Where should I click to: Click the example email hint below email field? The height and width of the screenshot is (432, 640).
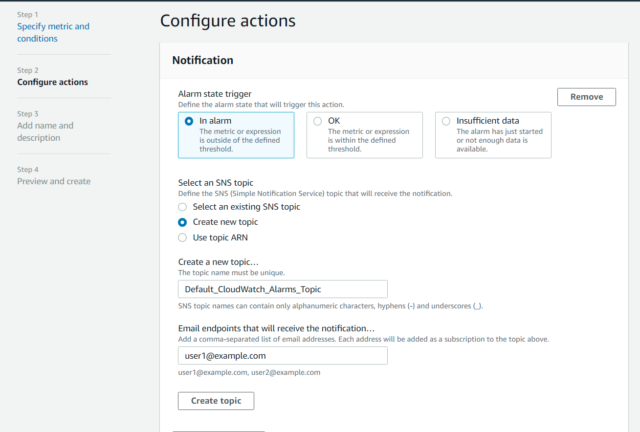(x=249, y=372)
